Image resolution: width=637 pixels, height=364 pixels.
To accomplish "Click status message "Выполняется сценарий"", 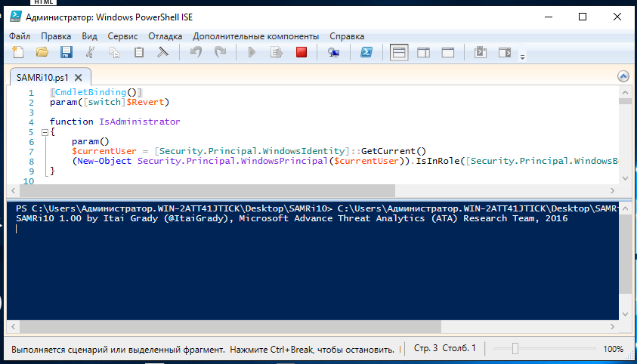I will (203, 350).
